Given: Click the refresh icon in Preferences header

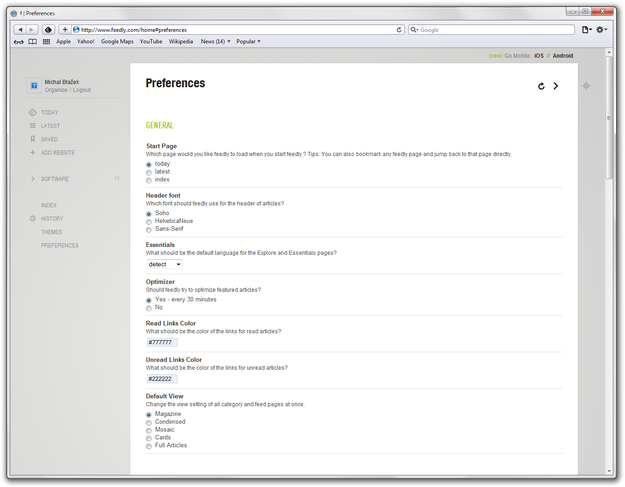Looking at the screenshot, I should [x=541, y=86].
